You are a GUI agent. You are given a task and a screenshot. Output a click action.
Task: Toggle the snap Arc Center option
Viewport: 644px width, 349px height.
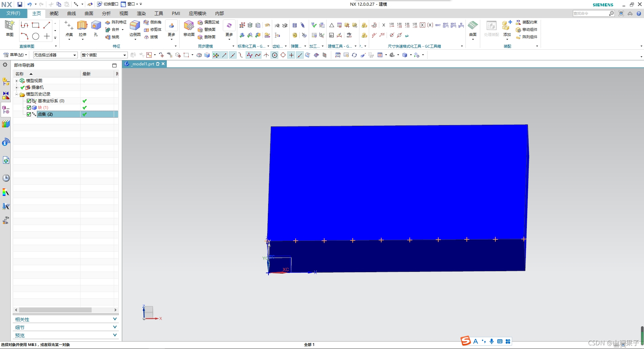click(x=275, y=55)
